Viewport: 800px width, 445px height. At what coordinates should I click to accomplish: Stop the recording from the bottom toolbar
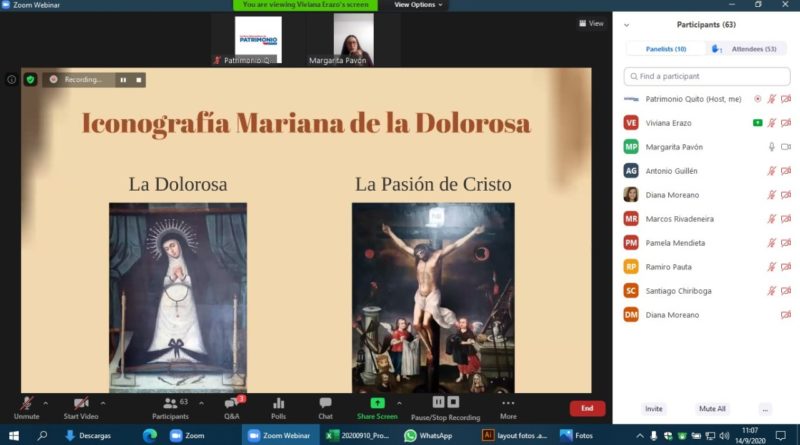pyautogui.click(x=453, y=402)
